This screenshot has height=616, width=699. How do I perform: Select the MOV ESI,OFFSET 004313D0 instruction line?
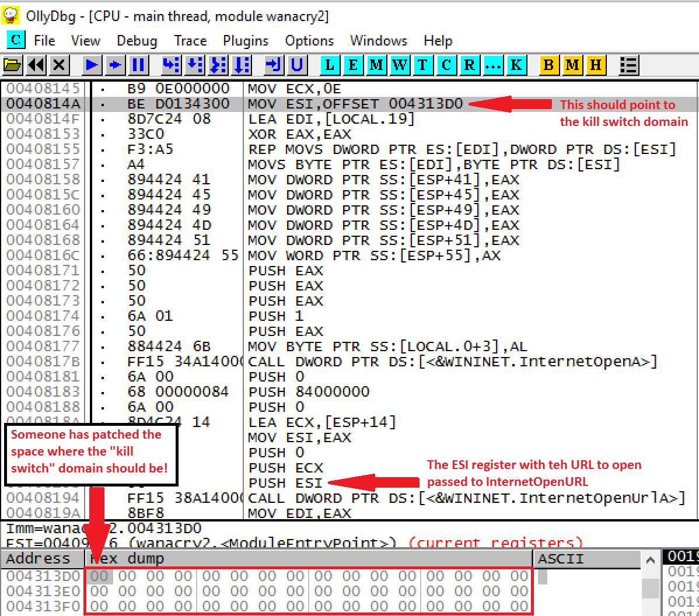(355, 104)
